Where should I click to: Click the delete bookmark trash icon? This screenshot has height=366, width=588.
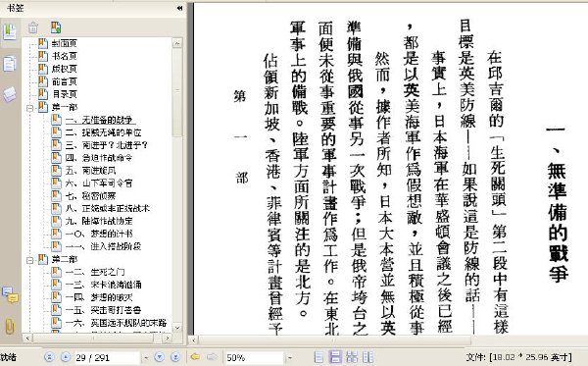33,27
